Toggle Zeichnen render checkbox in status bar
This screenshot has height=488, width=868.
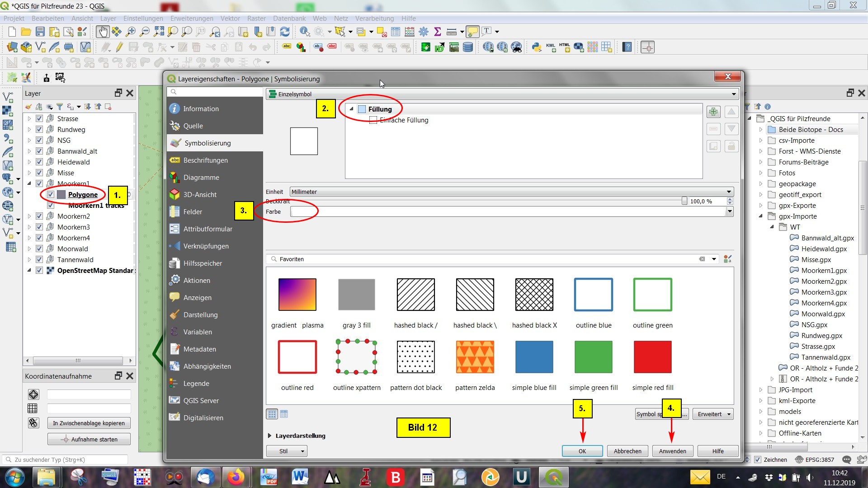pyautogui.click(x=758, y=460)
